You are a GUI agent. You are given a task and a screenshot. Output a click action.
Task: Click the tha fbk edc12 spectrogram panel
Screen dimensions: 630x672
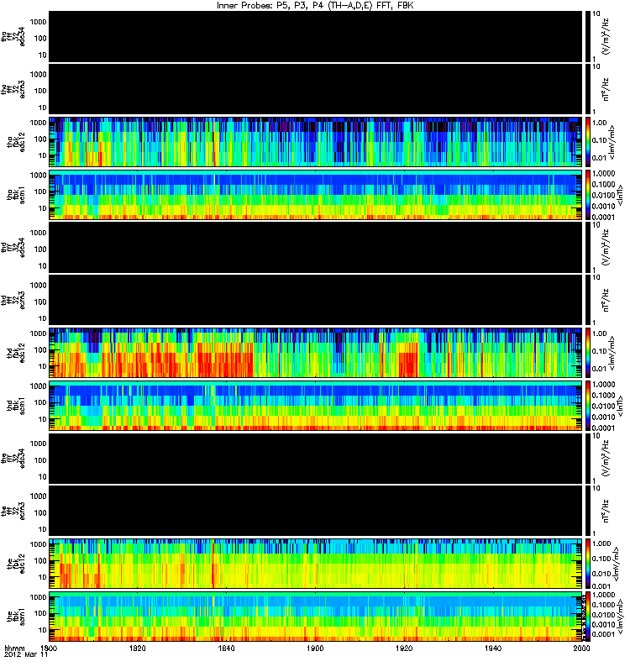click(316, 142)
